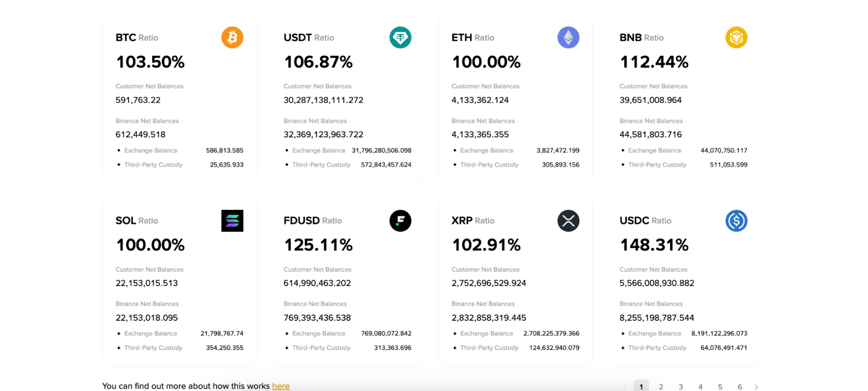Select the highlighted page 1 indicator
This screenshot has height=391, width=868.
coord(641,386)
